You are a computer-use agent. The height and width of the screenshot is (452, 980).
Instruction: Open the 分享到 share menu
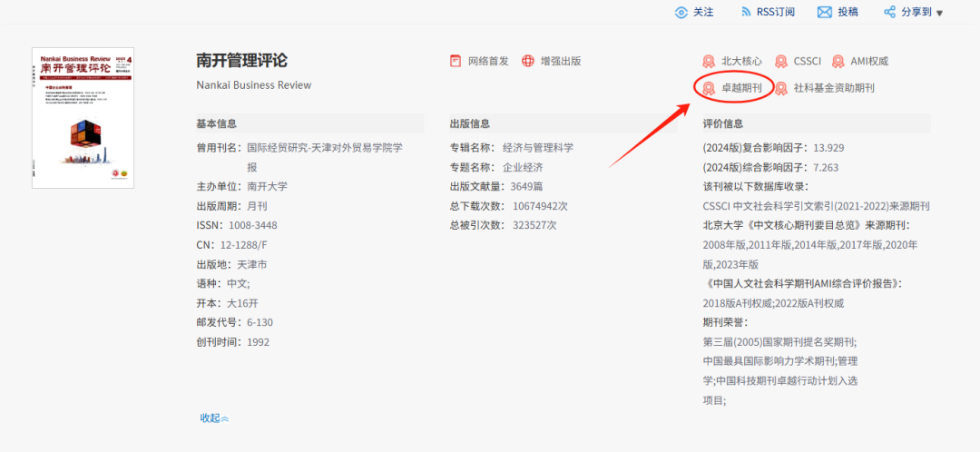coord(916,12)
